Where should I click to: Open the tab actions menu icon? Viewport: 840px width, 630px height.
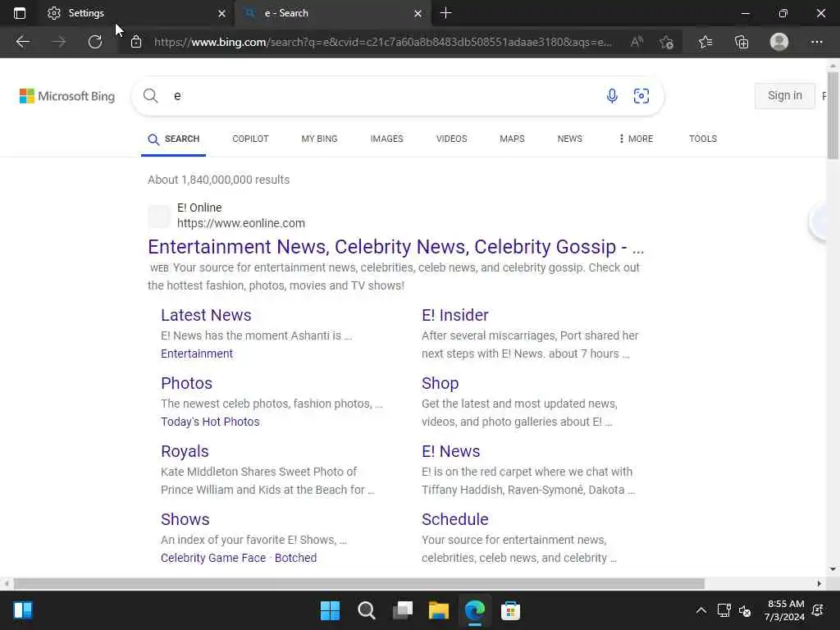coord(20,13)
